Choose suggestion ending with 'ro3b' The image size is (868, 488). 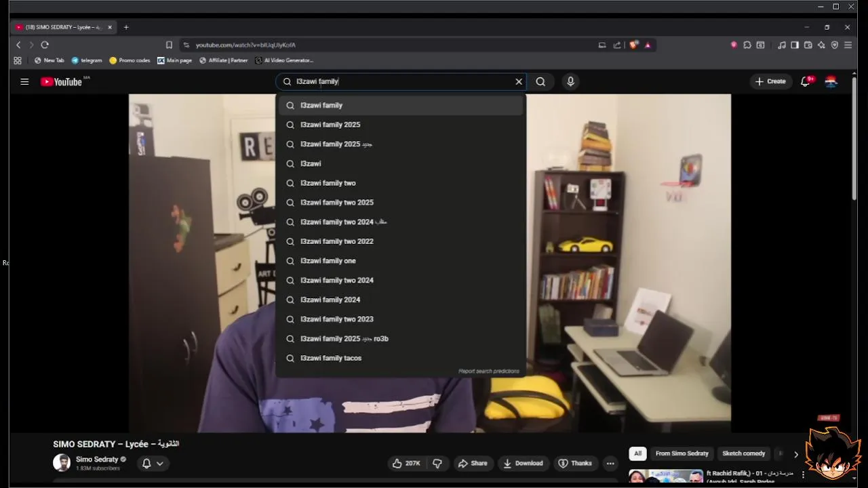tap(401, 339)
